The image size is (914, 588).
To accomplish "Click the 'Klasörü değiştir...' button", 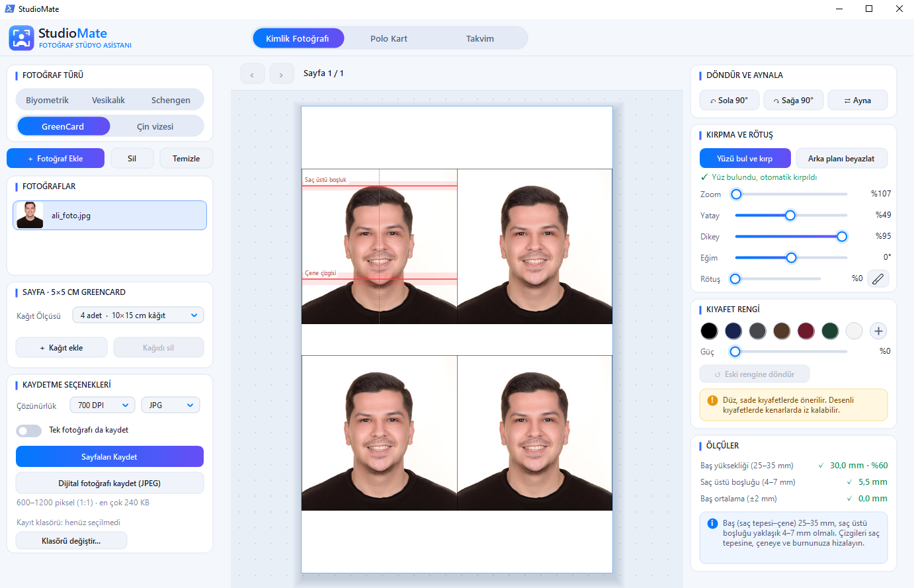I will (x=71, y=541).
